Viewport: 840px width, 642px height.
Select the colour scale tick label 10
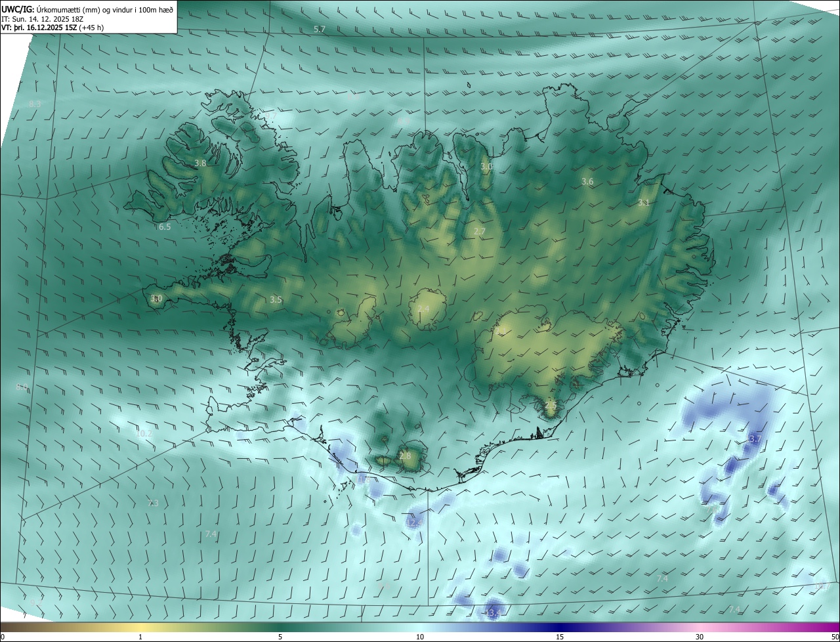420,637
